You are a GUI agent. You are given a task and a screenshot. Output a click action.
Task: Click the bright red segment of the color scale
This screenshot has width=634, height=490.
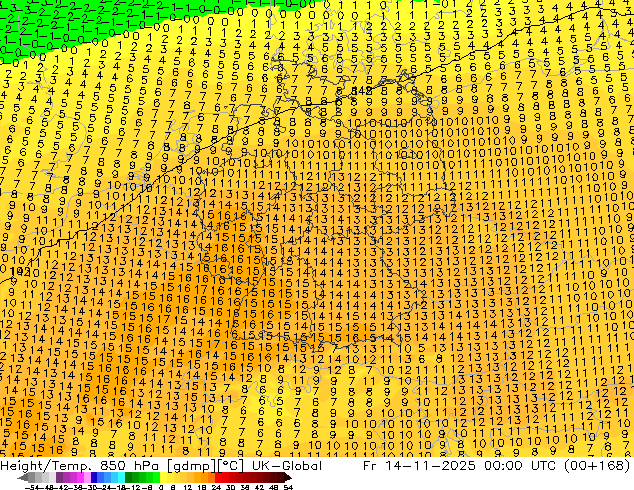pyautogui.click(x=218, y=477)
